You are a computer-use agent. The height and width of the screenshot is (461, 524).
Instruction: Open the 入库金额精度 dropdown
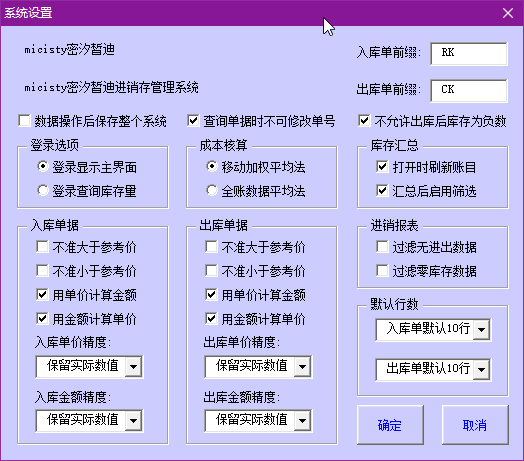pyautogui.click(x=133, y=421)
